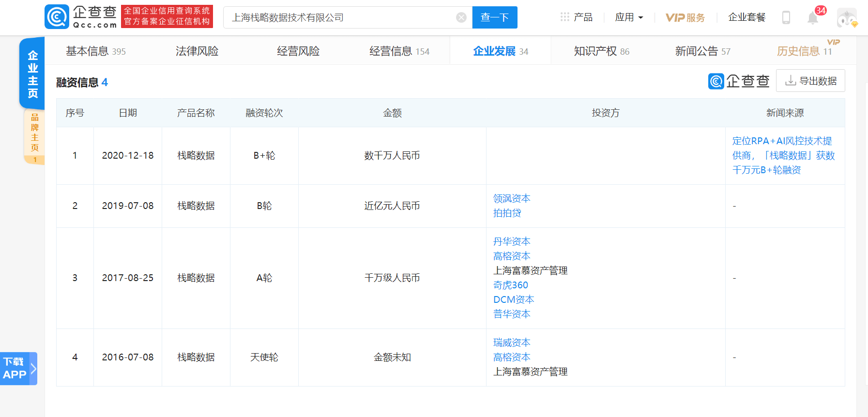Viewport: 868px width, 417px height.
Task: Open 高榕资本 in the 天使轮 row
Action: coord(512,357)
